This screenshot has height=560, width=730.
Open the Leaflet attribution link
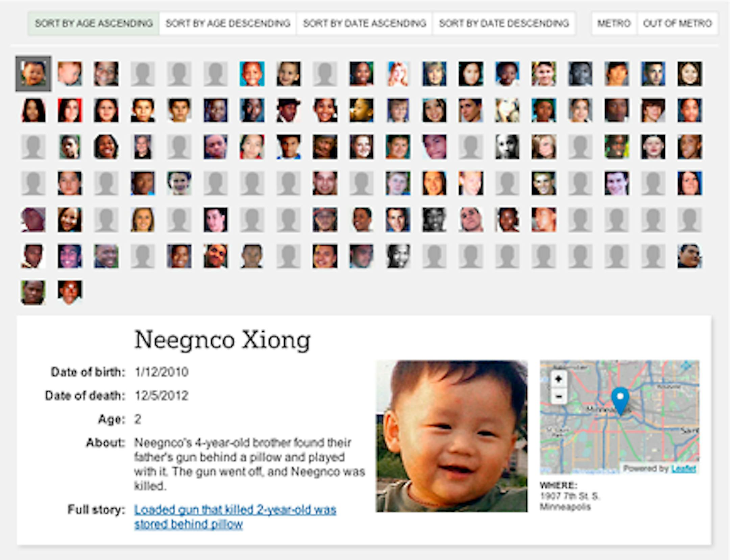[x=683, y=468]
